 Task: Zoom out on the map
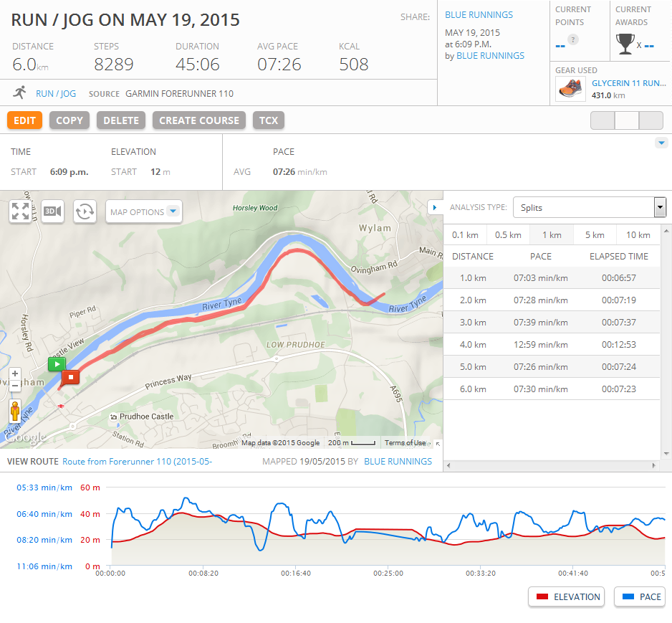pos(15,386)
